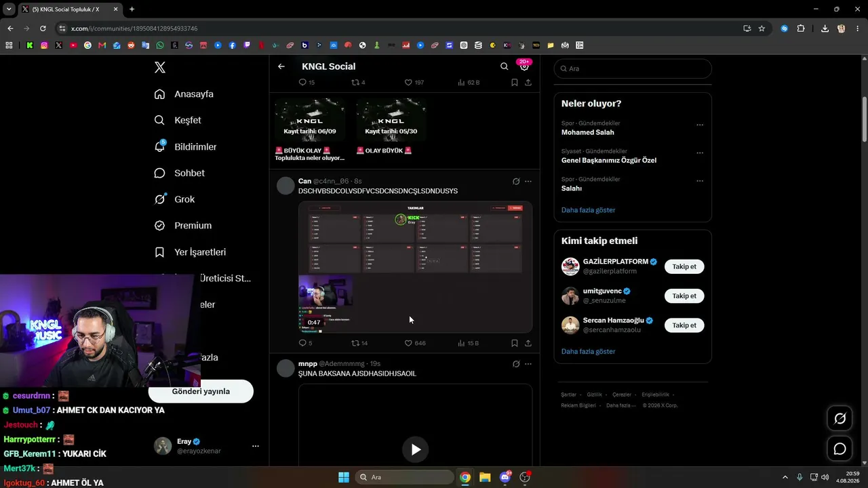Open the video thumbnail in Can's post
Viewport: 868px width, 488px height.
point(415,267)
